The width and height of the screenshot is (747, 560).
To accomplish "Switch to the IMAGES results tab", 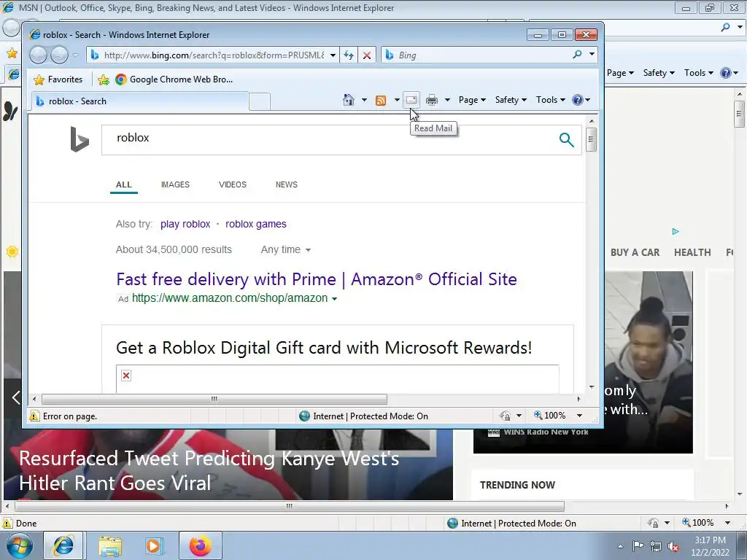I will point(175,184).
